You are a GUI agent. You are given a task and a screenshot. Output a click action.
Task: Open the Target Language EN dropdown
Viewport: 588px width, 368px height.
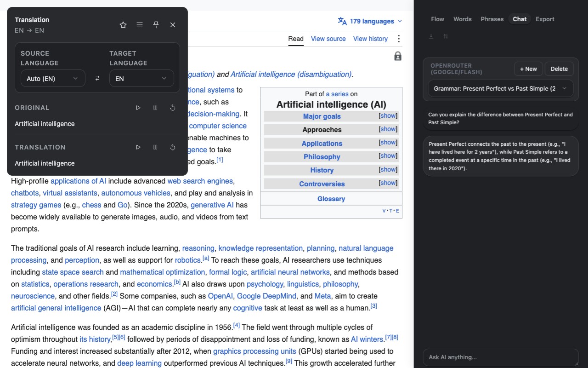click(141, 79)
